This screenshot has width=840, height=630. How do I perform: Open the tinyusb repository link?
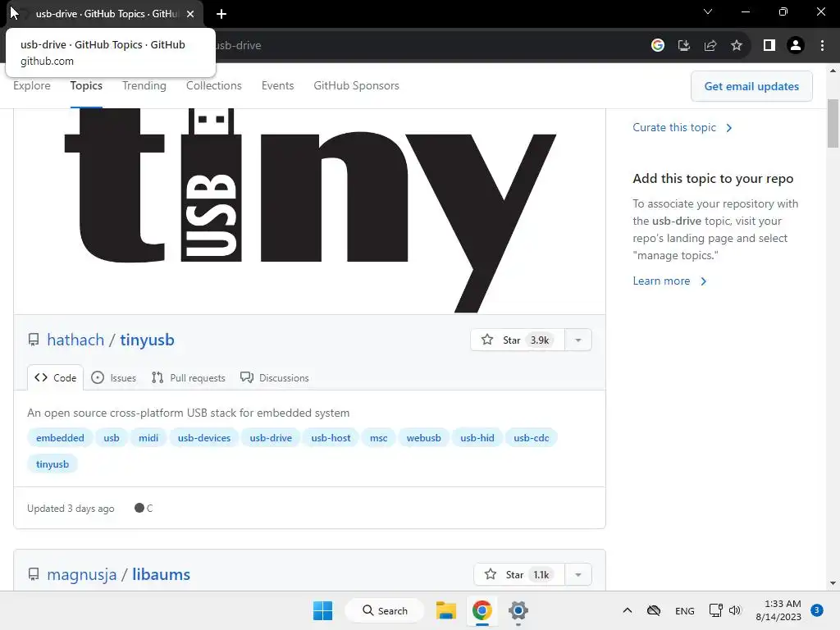(x=147, y=340)
